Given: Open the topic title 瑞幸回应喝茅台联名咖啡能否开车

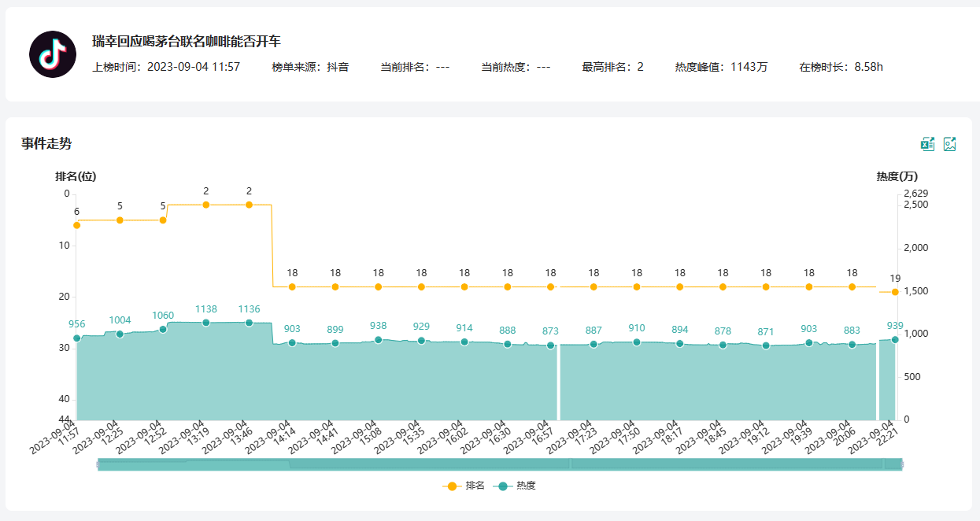Looking at the screenshot, I should [x=186, y=41].
